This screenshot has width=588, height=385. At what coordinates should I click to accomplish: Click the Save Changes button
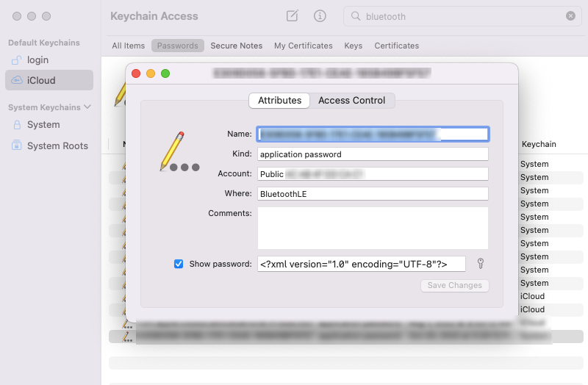coord(454,285)
